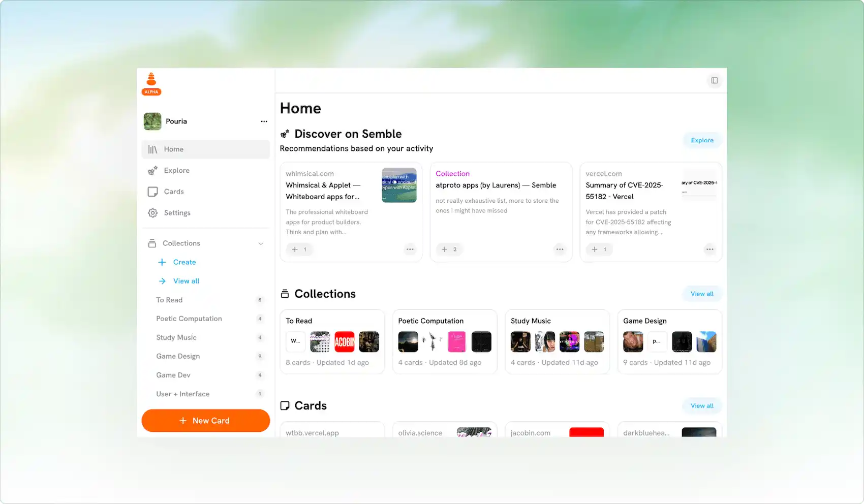The height and width of the screenshot is (504, 864).
Task: Open the Game Design collection in sidebar
Action: click(x=178, y=356)
